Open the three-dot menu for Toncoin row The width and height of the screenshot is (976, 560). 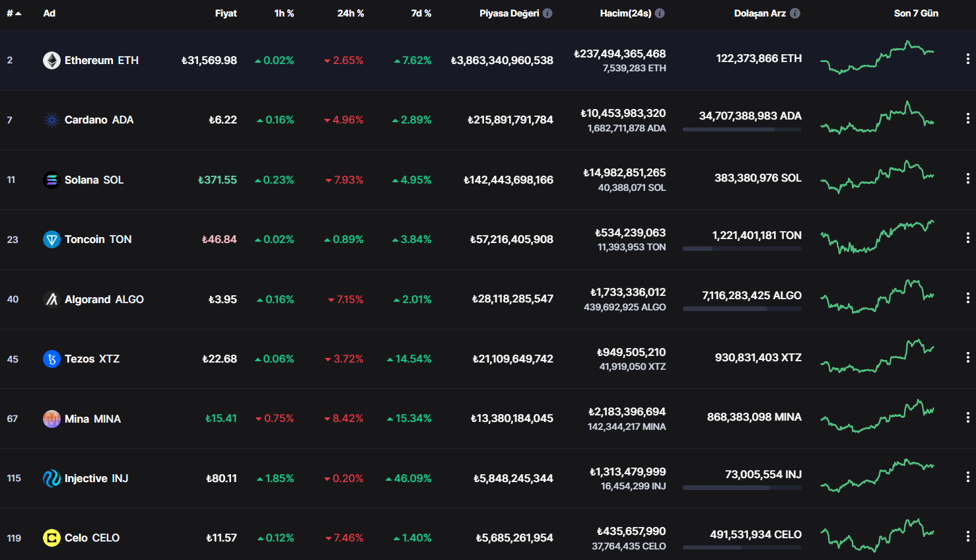click(968, 238)
